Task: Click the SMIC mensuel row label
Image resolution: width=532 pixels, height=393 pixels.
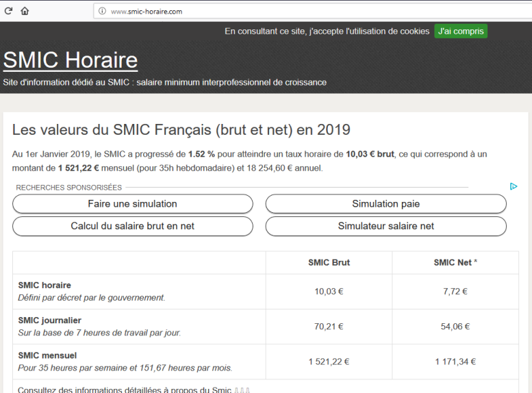Action: 47,355
